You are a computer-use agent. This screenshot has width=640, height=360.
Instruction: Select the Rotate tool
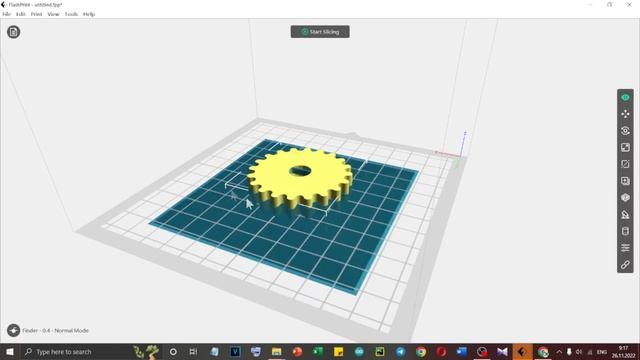[625, 131]
